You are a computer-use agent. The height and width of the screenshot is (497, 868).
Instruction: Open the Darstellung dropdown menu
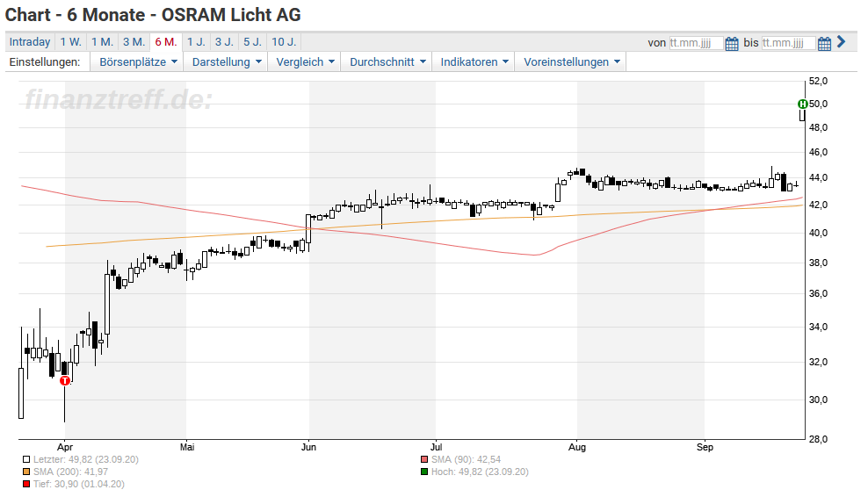(227, 62)
